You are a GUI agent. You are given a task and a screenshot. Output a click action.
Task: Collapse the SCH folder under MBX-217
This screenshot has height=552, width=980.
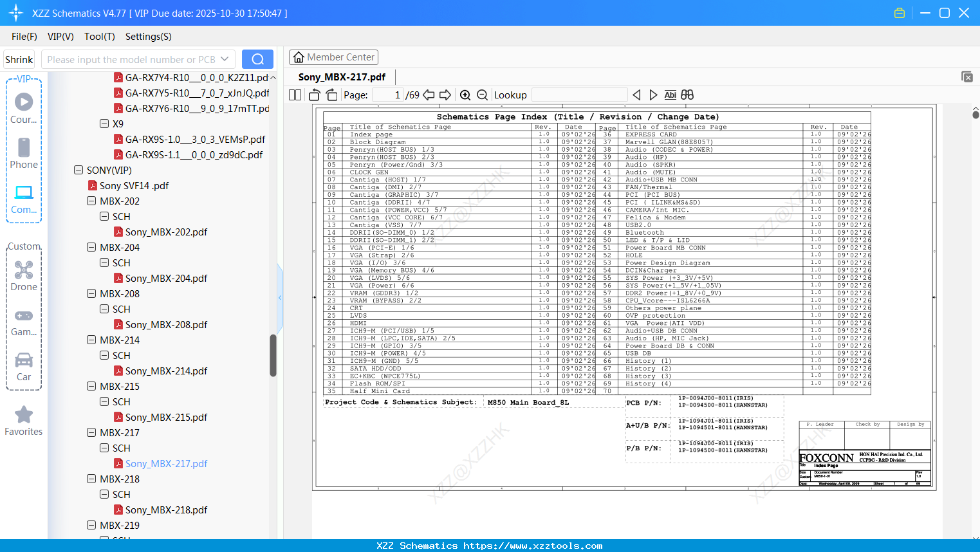[x=104, y=448]
